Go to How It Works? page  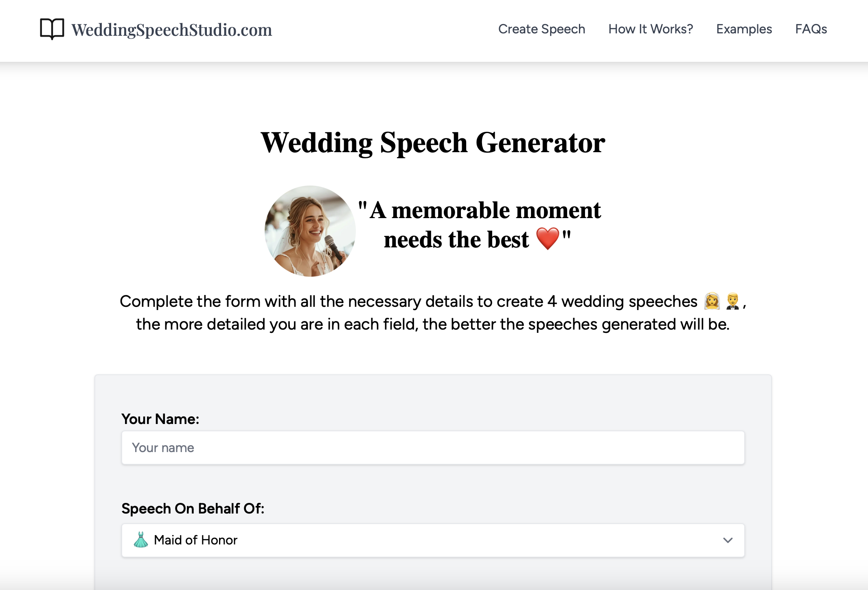650,29
